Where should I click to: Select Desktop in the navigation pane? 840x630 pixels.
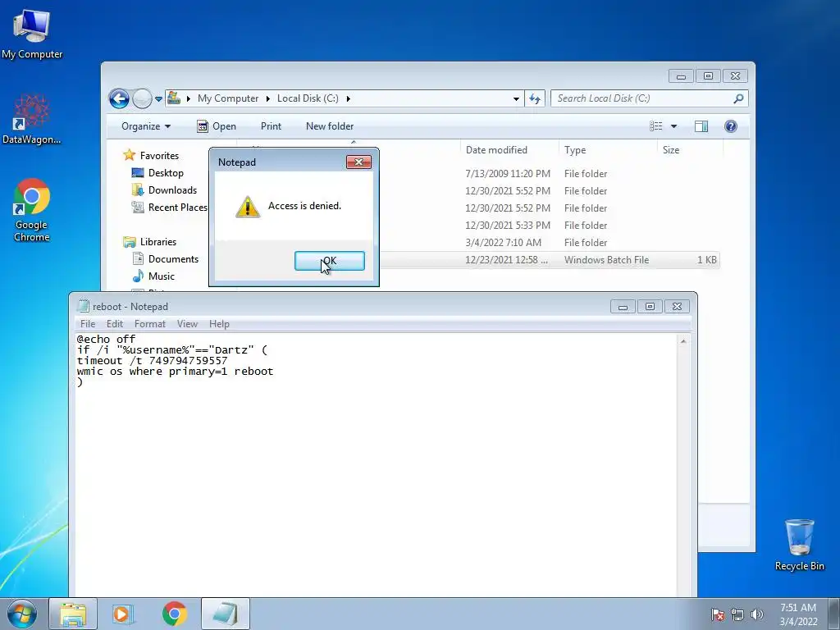[157, 173]
